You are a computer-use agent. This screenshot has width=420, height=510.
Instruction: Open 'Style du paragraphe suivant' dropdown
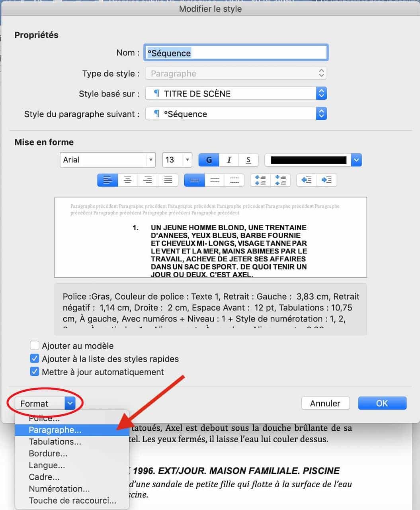point(321,114)
